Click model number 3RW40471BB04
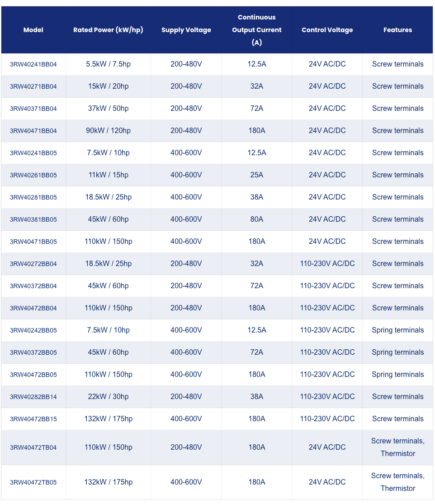Screen dimensions: 435x504 33,131
